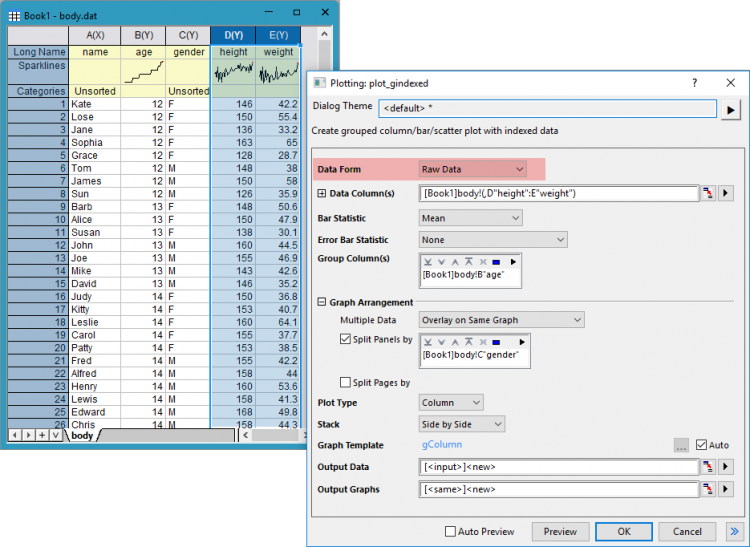Click Output Data input field
Viewport: 750px width, 547px height.
coord(559,467)
